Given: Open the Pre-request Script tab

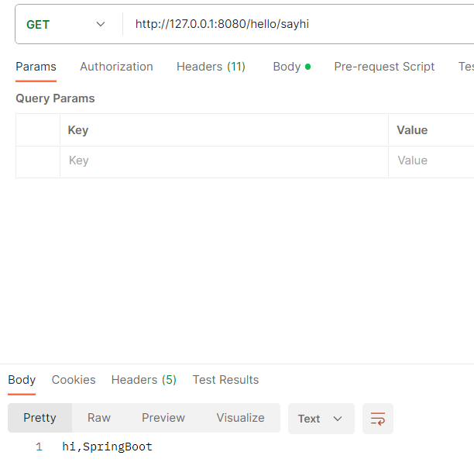Looking at the screenshot, I should tap(384, 67).
